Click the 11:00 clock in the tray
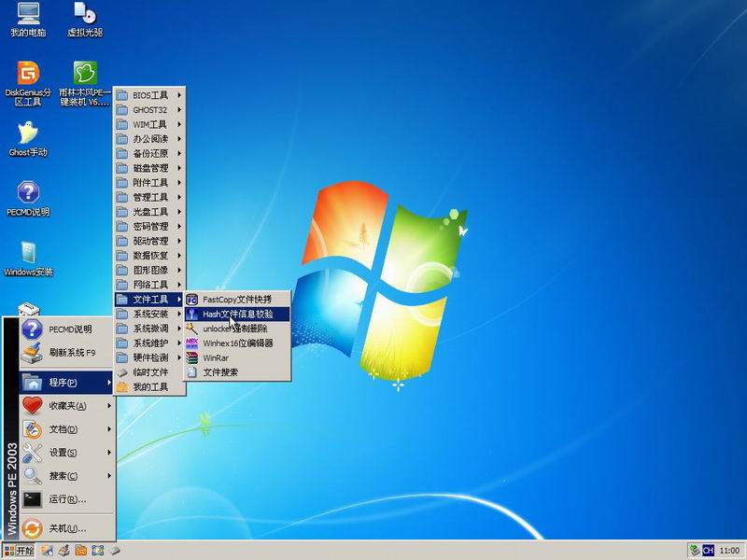The width and height of the screenshot is (747, 560). tap(729, 551)
